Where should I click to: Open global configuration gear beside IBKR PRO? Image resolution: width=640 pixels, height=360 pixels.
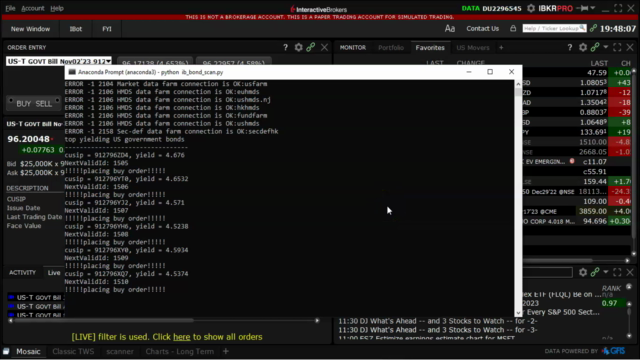(531, 8)
